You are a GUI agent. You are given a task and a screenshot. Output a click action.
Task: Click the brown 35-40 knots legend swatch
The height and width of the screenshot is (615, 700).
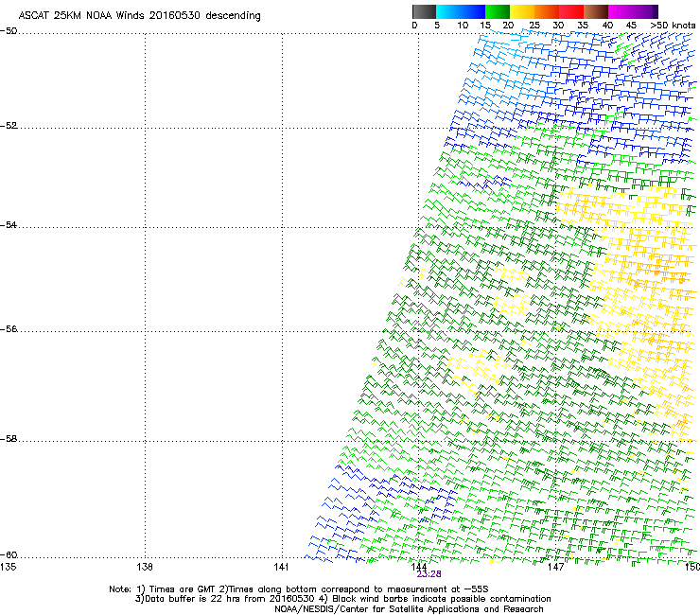(x=596, y=11)
